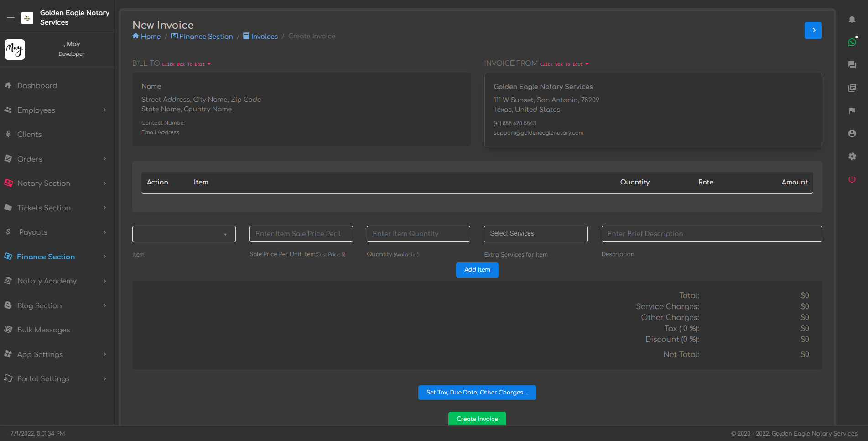The height and width of the screenshot is (441, 868).
Task: Open the chat messages icon
Action: pyautogui.click(x=852, y=65)
